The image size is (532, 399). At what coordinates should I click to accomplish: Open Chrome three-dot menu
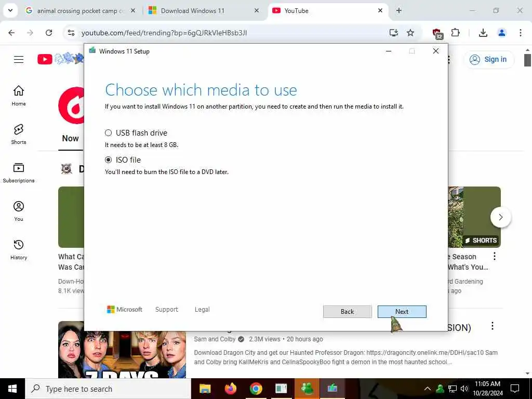[x=521, y=33]
